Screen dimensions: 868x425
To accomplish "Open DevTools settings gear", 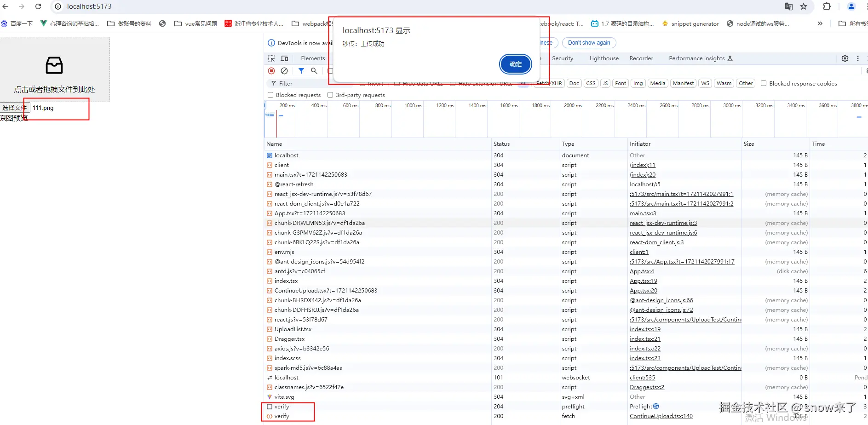I will tap(845, 58).
